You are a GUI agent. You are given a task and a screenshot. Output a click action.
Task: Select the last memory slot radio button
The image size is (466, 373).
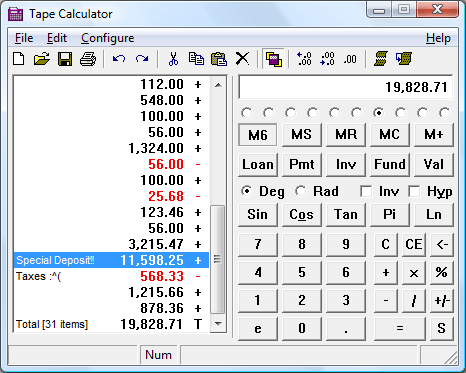coord(445,113)
